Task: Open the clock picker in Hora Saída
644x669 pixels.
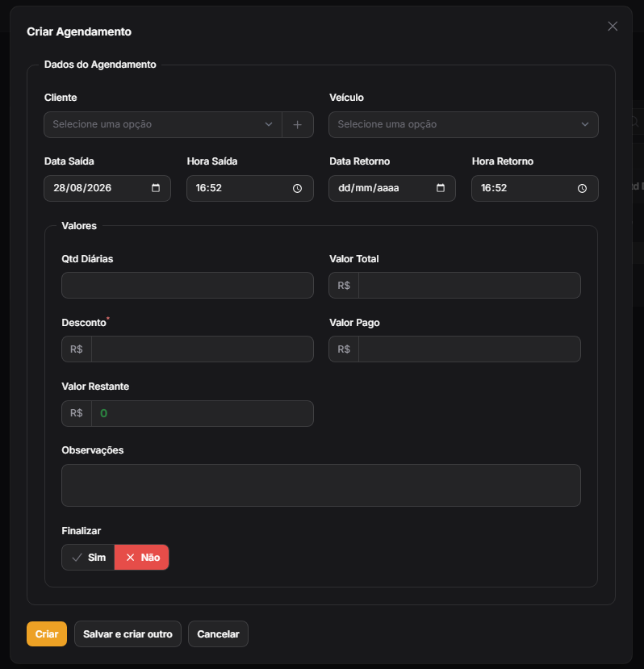Action: click(298, 188)
